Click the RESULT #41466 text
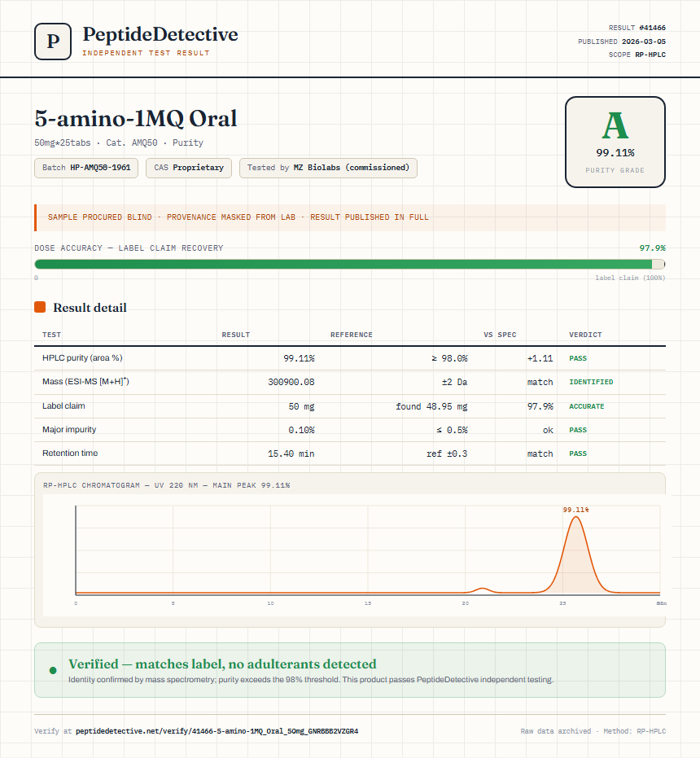 click(x=637, y=28)
